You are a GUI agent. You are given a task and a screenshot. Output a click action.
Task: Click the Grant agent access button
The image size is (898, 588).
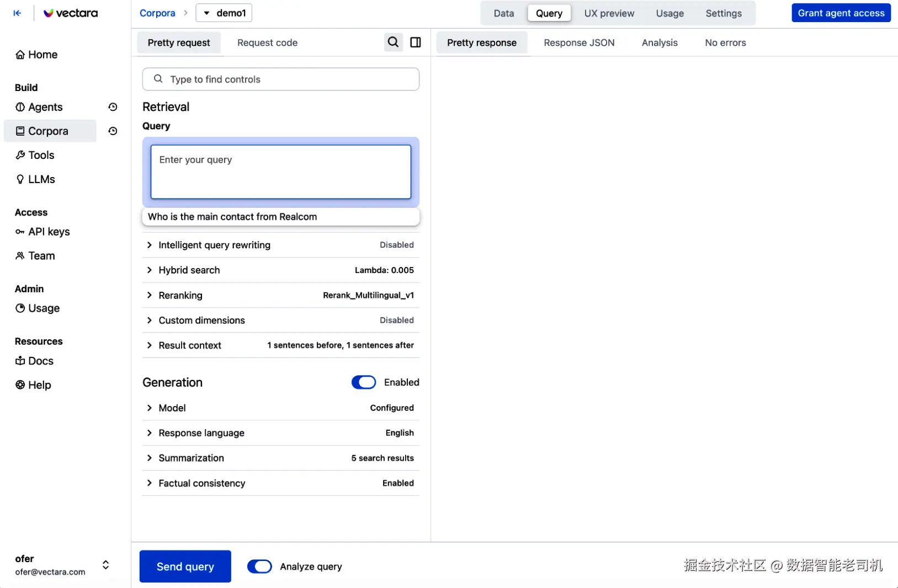click(x=841, y=13)
